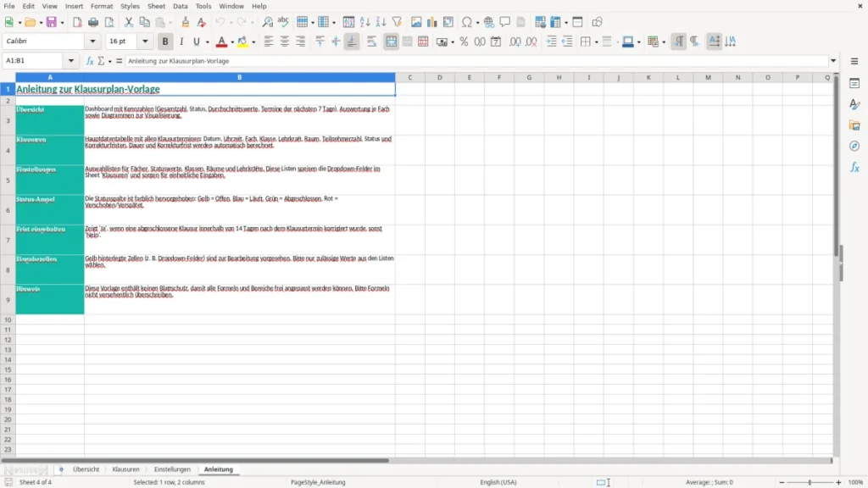Click sidebar settings hamburger button

click(854, 61)
